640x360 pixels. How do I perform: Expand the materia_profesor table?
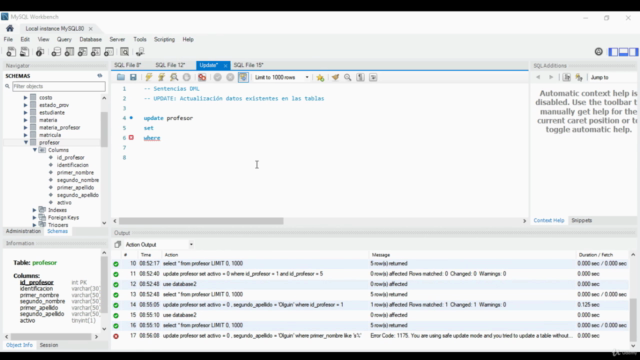[26, 127]
